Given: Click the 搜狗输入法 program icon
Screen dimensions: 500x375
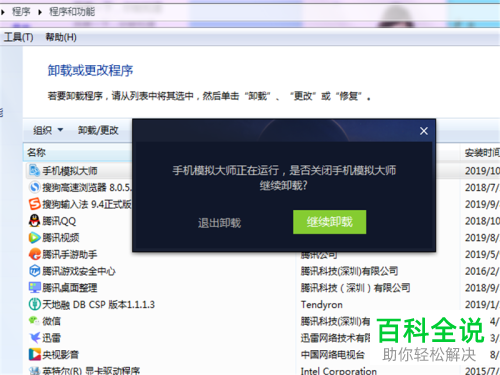Looking at the screenshot, I should tap(34, 204).
